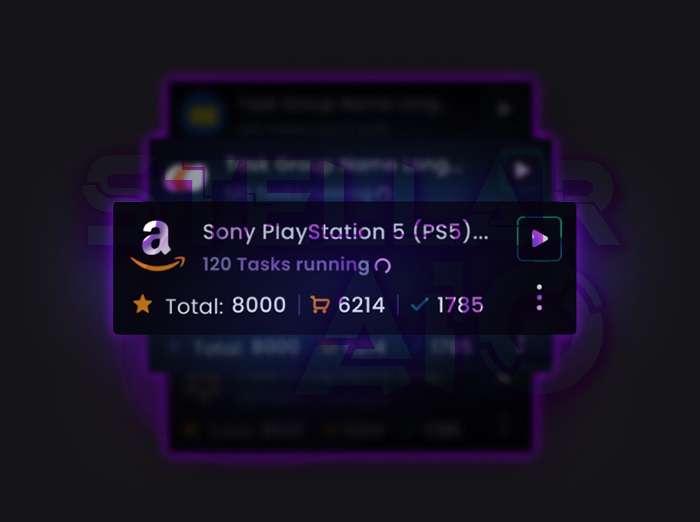The width and height of the screenshot is (700, 522).
Task: Click the blurred arrow on the top card
Action: pyautogui.click(x=504, y=109)
